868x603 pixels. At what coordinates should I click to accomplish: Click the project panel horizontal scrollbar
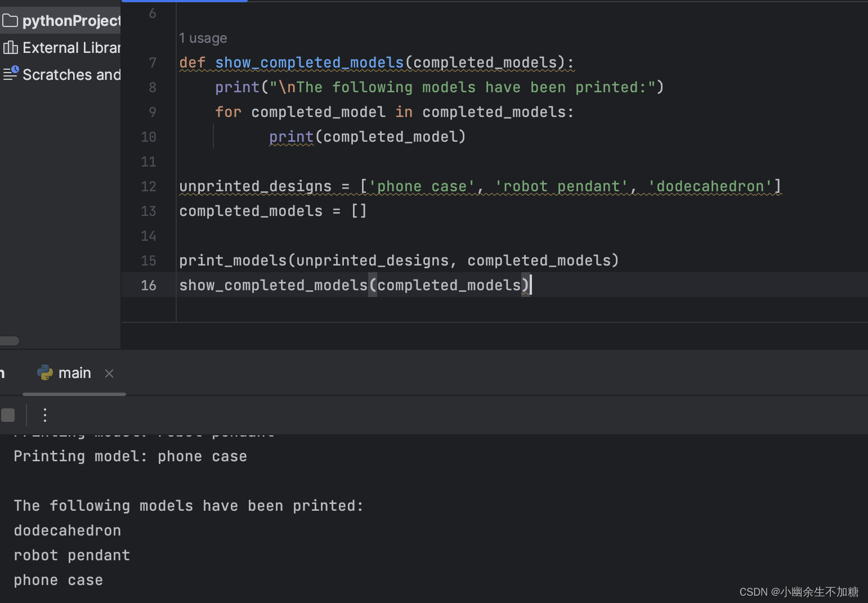[x=10, y=341]
